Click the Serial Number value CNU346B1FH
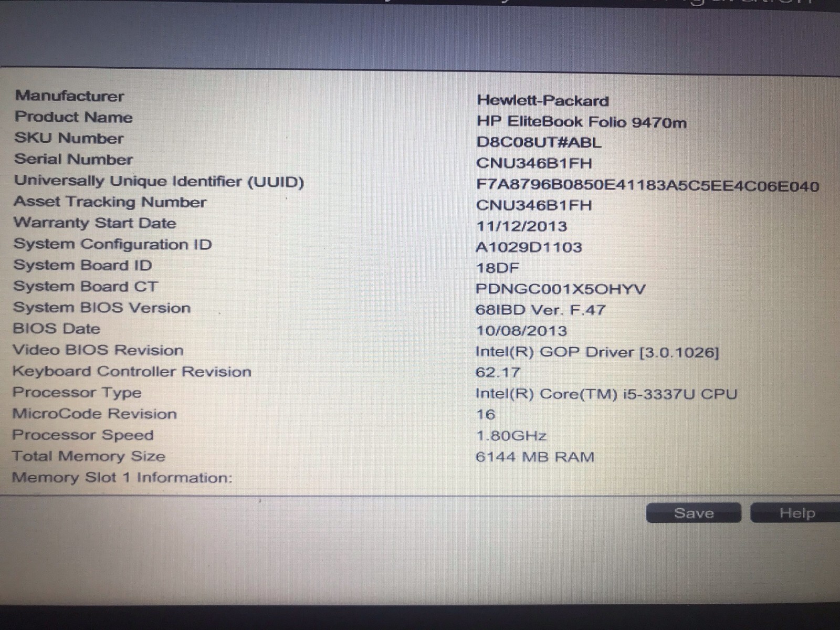This screenshot has height=630, width=840. coord(534,163)
